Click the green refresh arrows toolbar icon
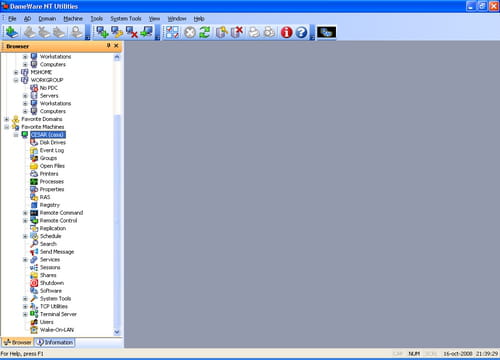Viewport: 500px width, 360px height. (x=205, y=32)
